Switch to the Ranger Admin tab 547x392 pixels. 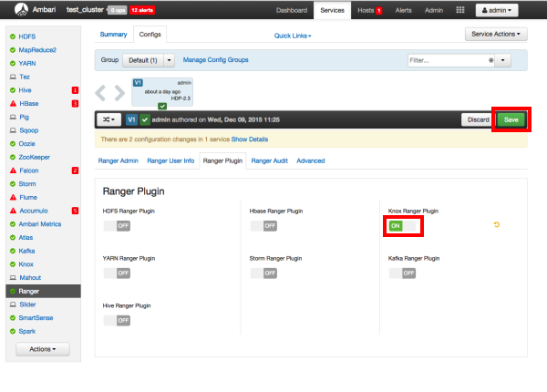tap(118, 160)
